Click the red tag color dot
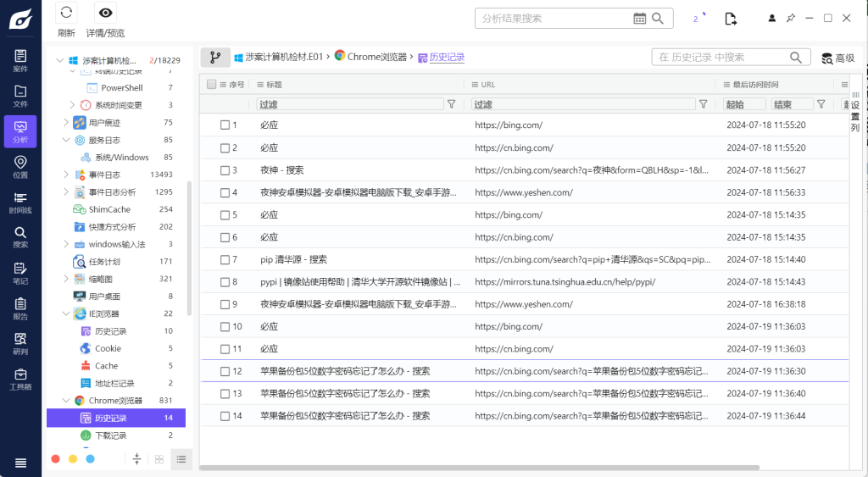868x477 pixels. pos(55,459)
